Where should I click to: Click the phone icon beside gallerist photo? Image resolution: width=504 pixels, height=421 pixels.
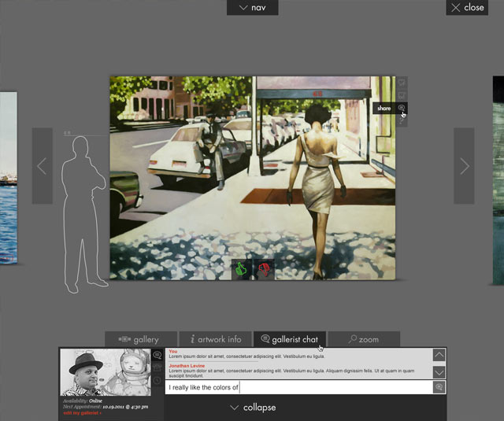coord(157,367)
